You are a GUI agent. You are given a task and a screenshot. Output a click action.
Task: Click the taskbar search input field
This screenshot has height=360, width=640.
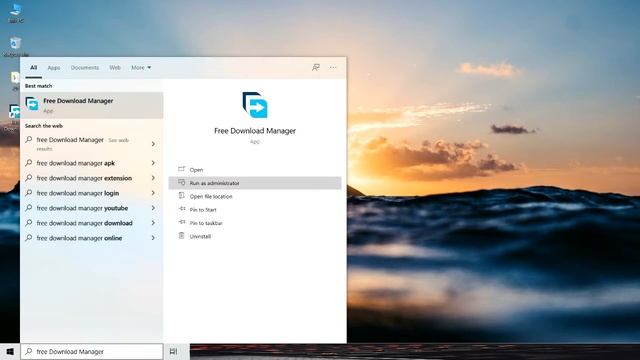coord(92,351)
